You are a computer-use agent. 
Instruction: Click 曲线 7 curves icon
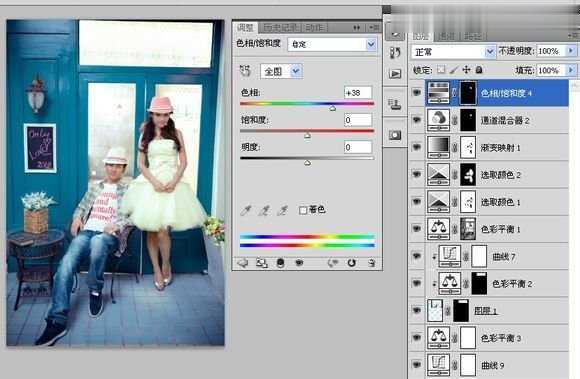pos(449,256)
